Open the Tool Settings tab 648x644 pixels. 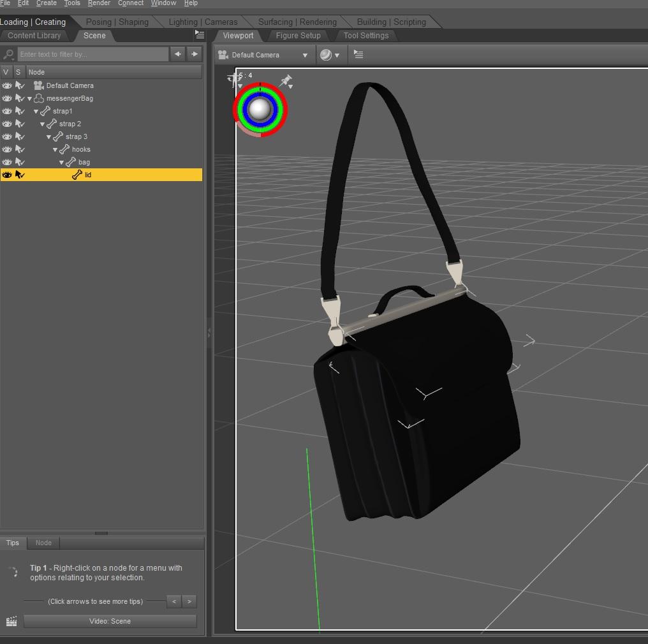(365, 36)
